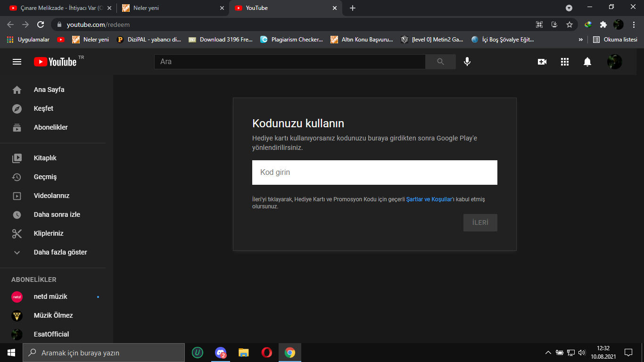
Task: Expand hidden bookmarks overflow chevron
Action: click(580, 40)
